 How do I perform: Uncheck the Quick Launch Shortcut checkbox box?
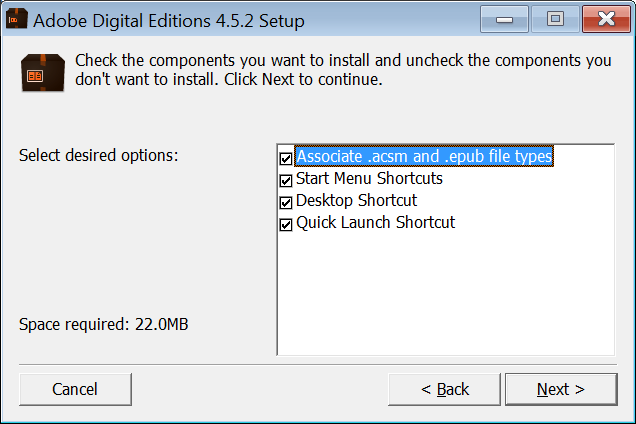coord(286,223)
